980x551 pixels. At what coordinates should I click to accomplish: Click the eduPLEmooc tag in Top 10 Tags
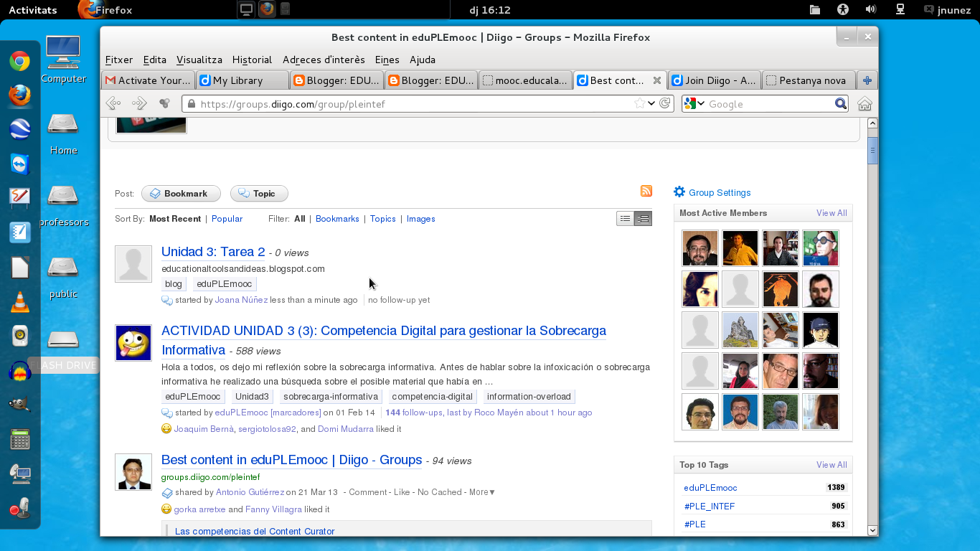(710, 488)
